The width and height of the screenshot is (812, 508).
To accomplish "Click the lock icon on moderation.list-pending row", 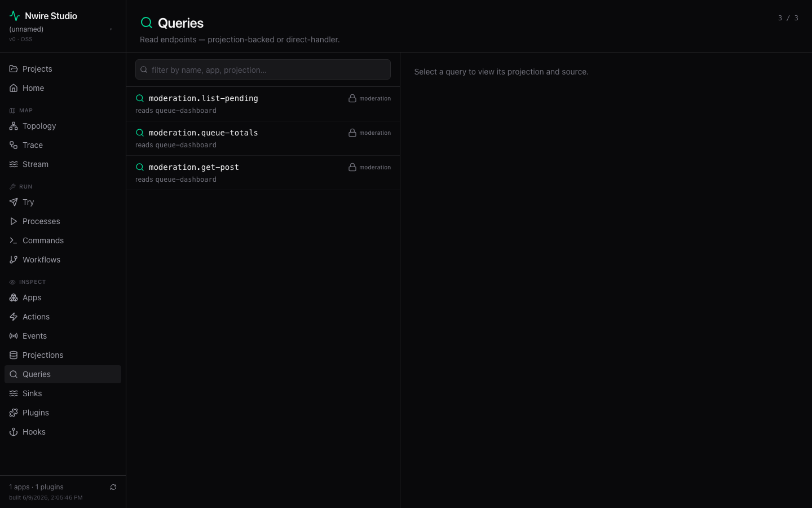I will 352,98.
